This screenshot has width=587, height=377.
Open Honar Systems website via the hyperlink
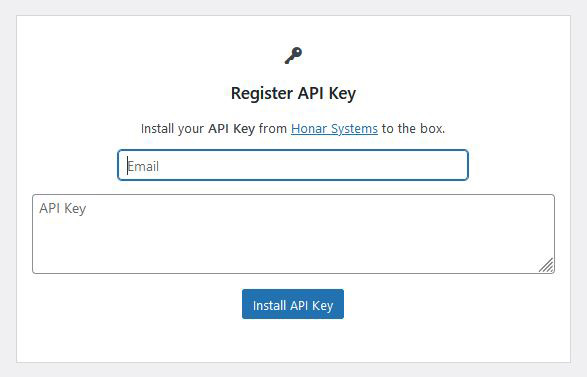point(334,129)
